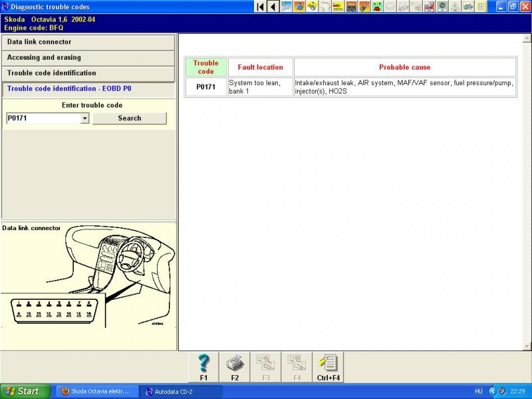This screenshot has height=399, width=532.
Task: Click the greyed-out F4 icon
Action: click(x=297, y=367)
